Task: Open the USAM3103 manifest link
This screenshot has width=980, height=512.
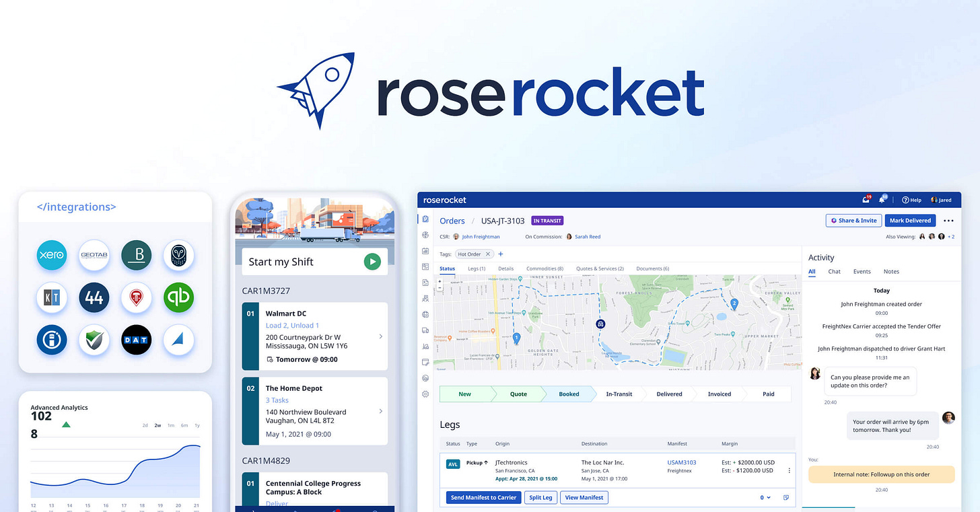Action: click(x=682, y=462)
